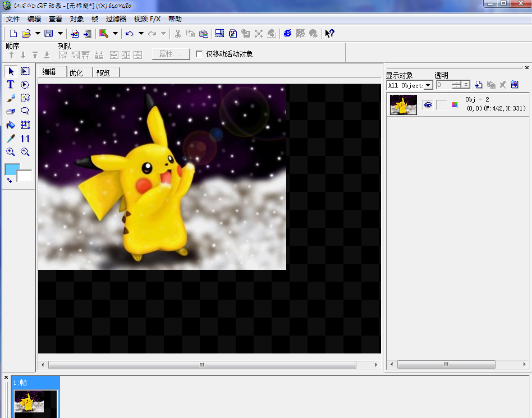Open the 视频 F/X menu
Viewport: 532px width, 418px height.
tap(147, 19)
